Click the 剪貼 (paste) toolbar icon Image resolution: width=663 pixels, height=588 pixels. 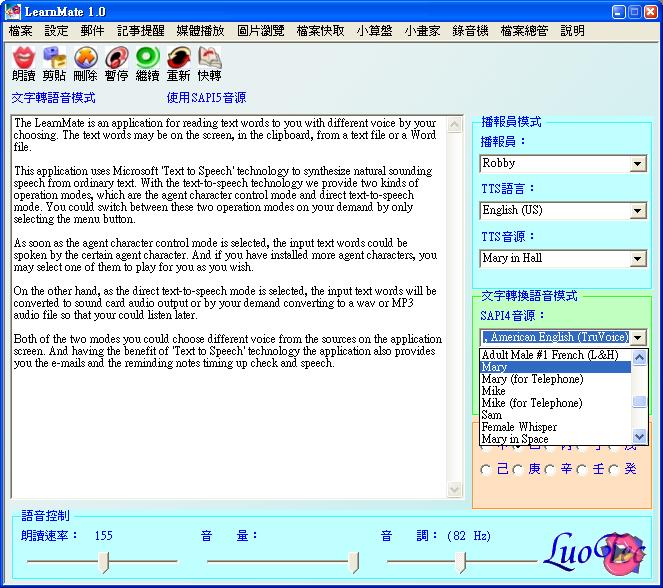point(55,57)
